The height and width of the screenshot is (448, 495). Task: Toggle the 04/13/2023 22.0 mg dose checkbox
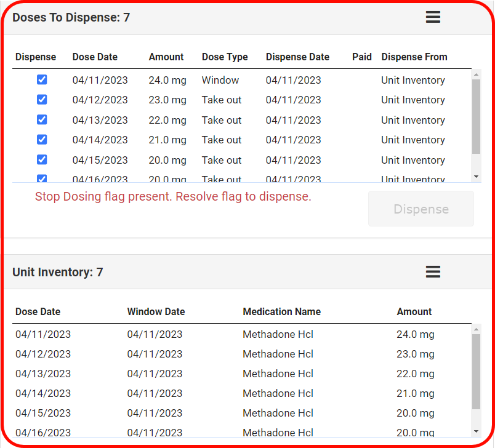pos(42,120)
